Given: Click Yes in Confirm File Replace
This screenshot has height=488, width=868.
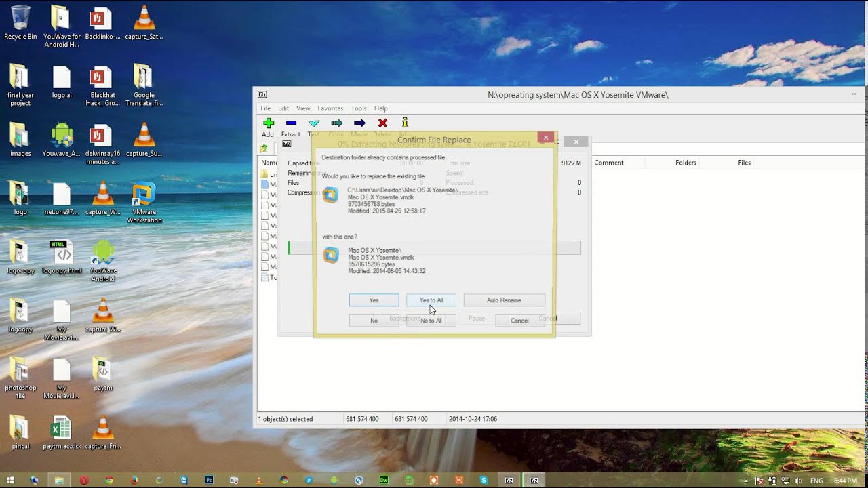Looking at the screenshot, I should tap(374, 300).
